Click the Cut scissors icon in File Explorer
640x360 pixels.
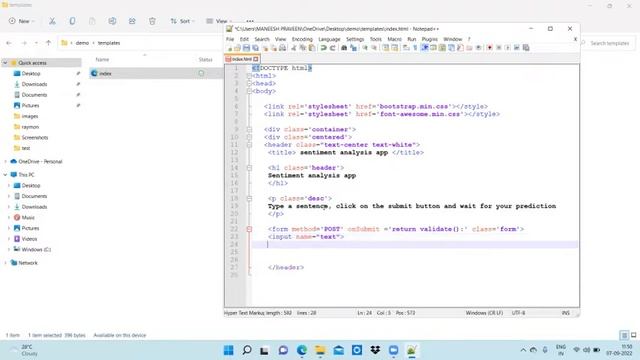(x=52, y=21)
